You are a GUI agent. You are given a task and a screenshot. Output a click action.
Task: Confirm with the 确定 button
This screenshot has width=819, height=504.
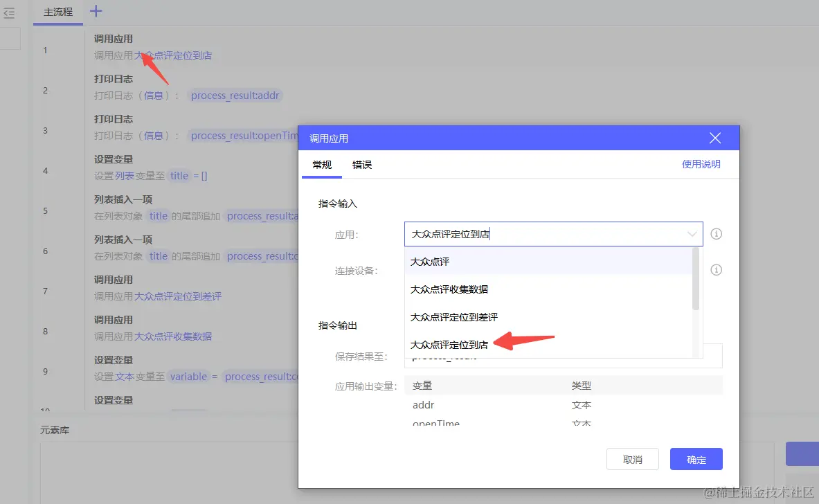[x=696, y=459]
